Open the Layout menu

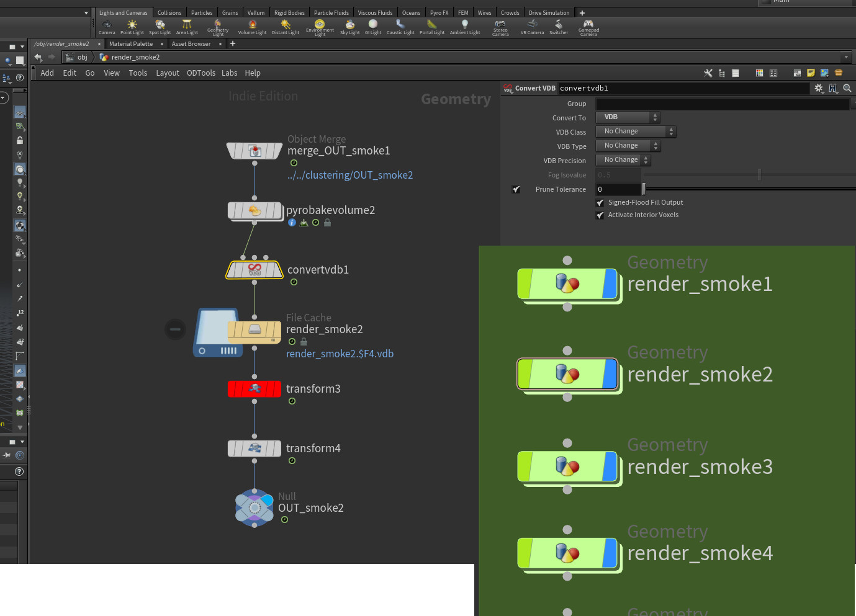click(x=168, y=73)
